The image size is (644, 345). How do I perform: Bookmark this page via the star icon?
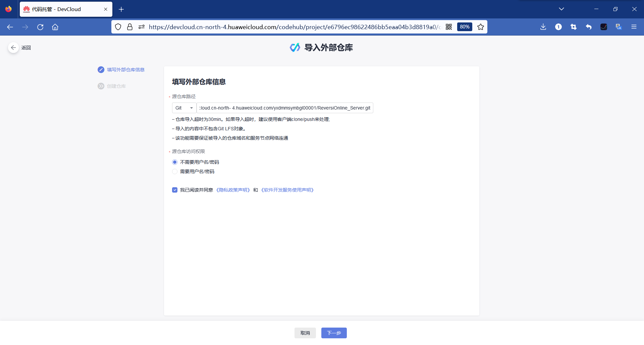480,27
